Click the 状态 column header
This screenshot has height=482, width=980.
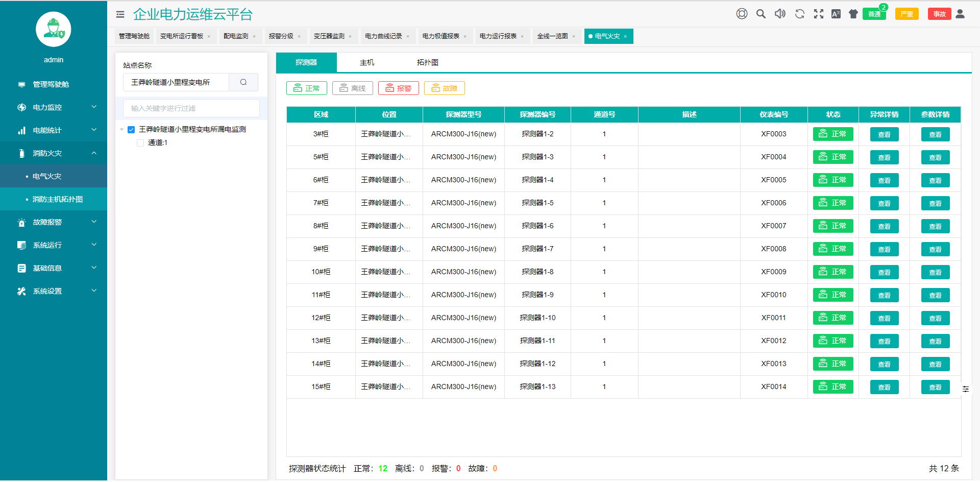[833, 114]
